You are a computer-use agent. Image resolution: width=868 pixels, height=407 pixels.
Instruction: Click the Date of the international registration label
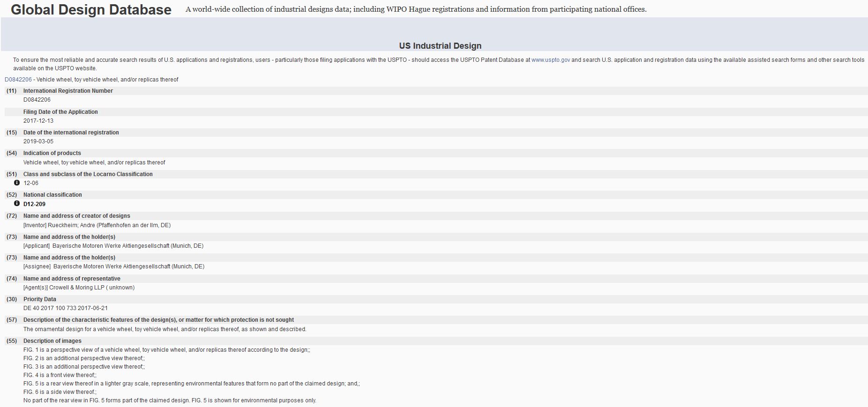coord(71,133)
